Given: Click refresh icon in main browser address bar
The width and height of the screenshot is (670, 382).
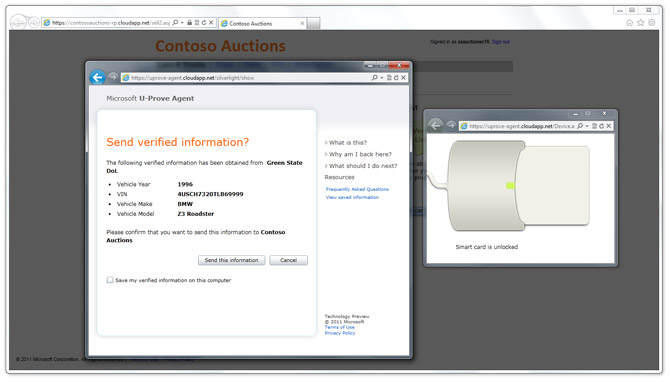Looking at the screenshot, I should click(204, 23).
